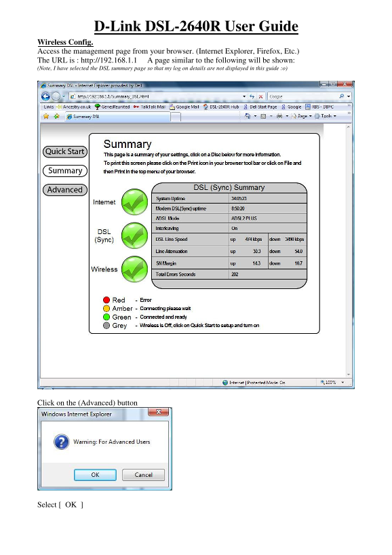Expand the Favorites bar overflow chevron
This screenshot has width=392, height=555.
tap(349, 106)
